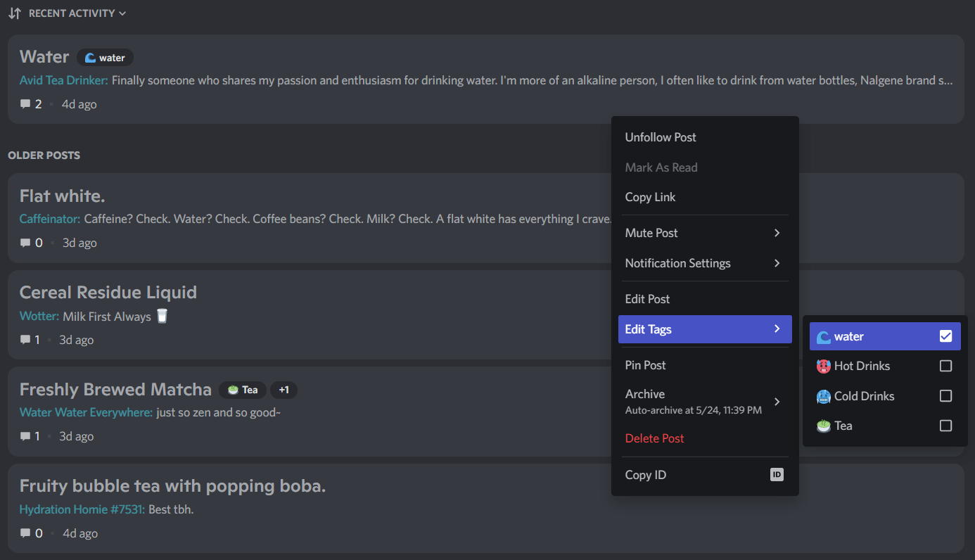Click the ID badge icon beside Copy ID
This screenshot has width=975, height=560.
[x=777, y=474]
